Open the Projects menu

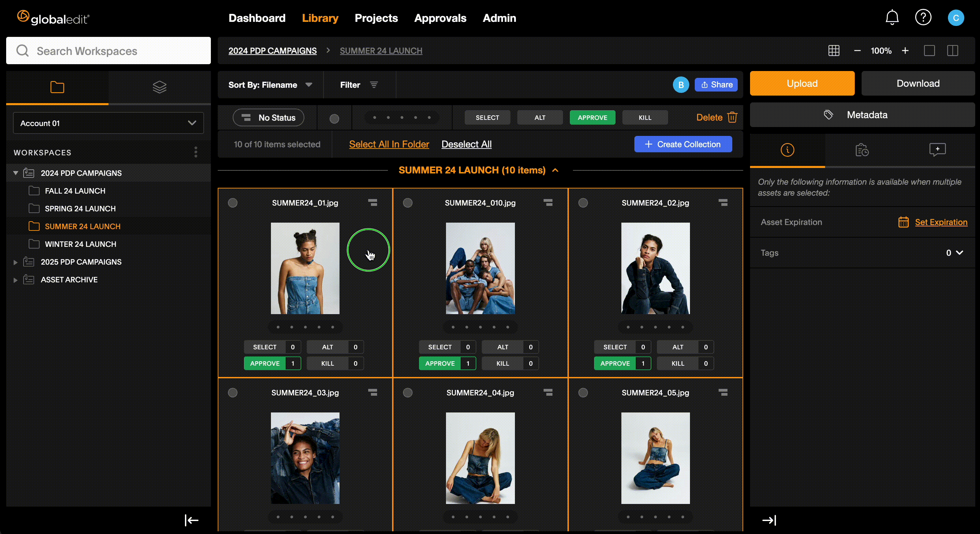(x=376, y=18)
